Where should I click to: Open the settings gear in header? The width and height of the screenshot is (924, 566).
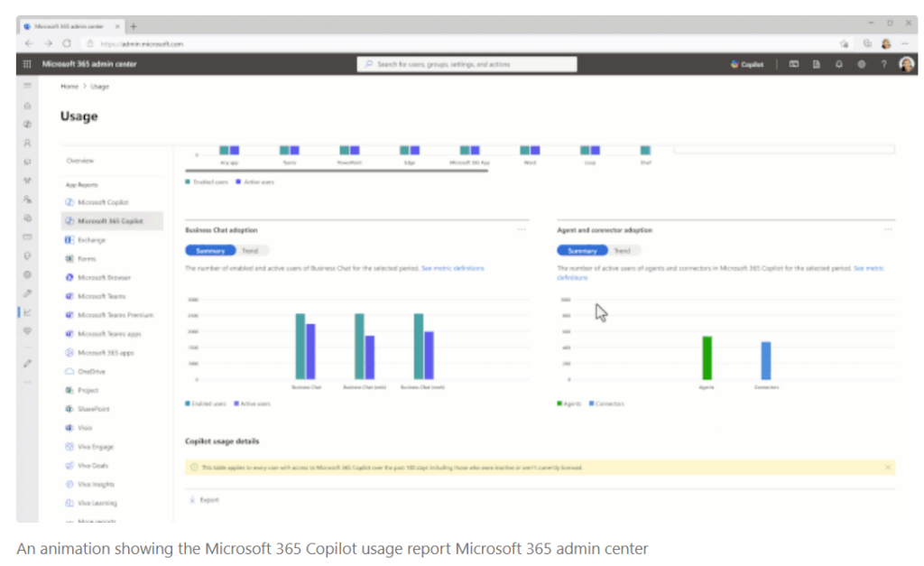tap(862, 64)
